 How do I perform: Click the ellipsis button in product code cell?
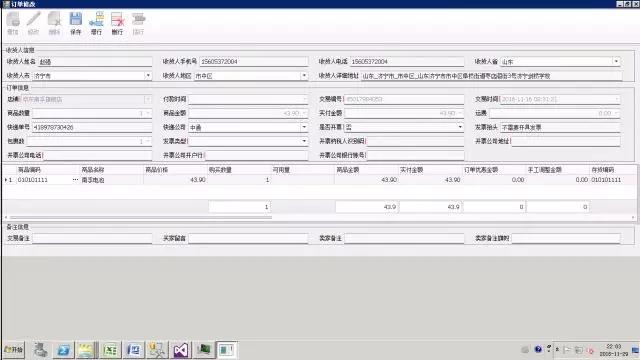pyautogui.click(x=76, y=180)
